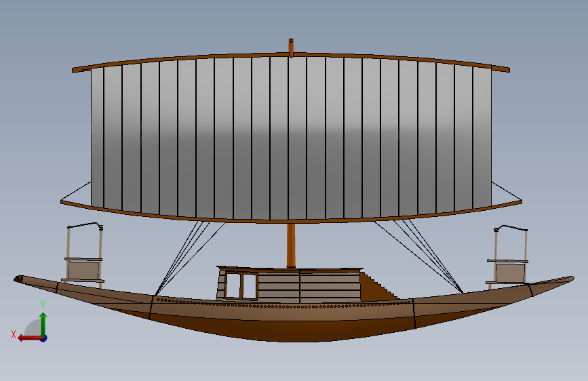Image resolution: width=588 pixels, height=381 pixels.
Task: Select the cabin's flat roof
Action: (290, 269)
